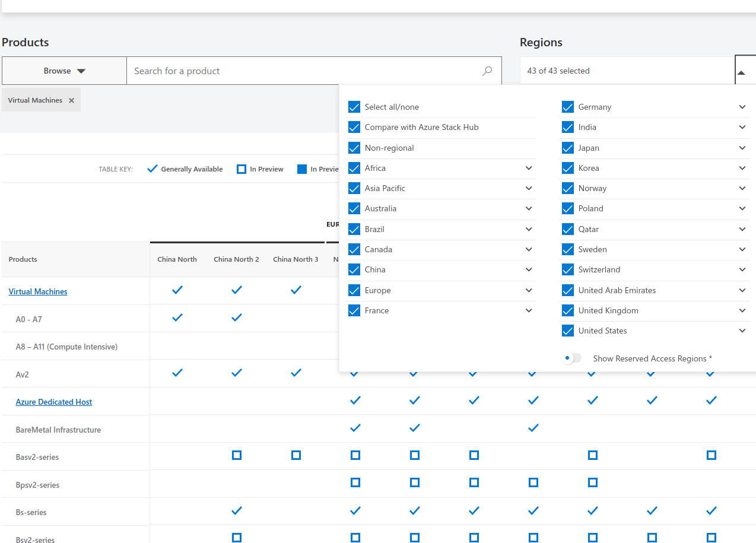The height and width of the screenshot is (543, 756).
Task: Uncheck the Australia checkbox
Action: [354, 208]
